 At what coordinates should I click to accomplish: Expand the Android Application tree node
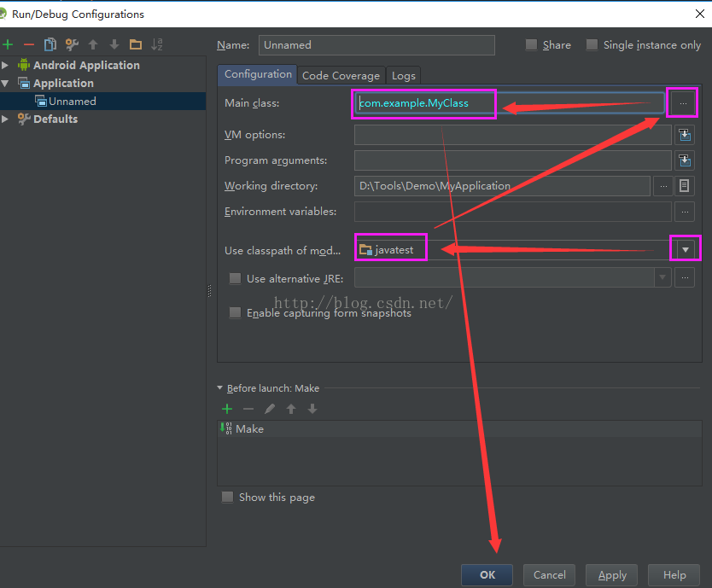6,65
